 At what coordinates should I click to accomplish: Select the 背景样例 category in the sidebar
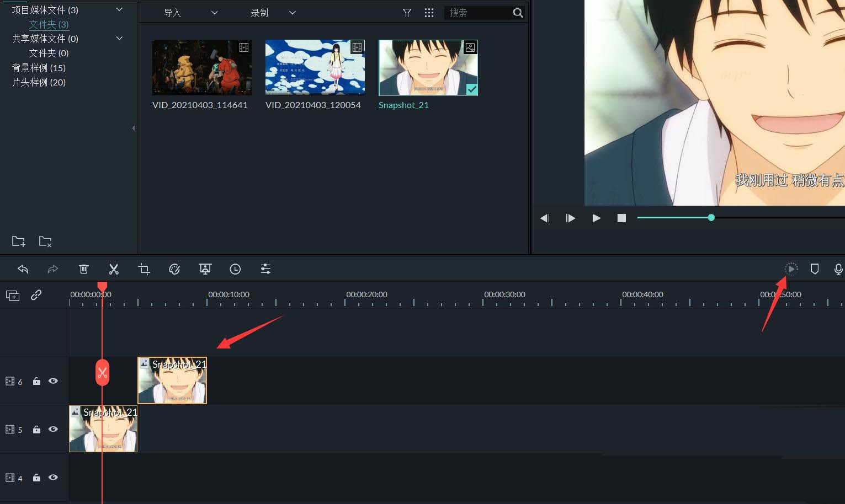pyautogui.click(x=38, y=67)
